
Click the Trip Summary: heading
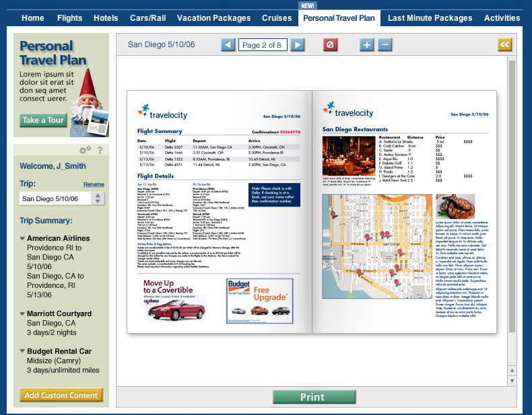tap(46, 221)
